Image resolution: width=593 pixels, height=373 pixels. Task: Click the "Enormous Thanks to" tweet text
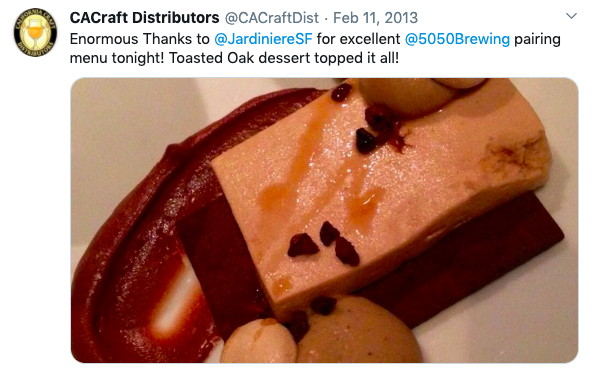[140, 39]
